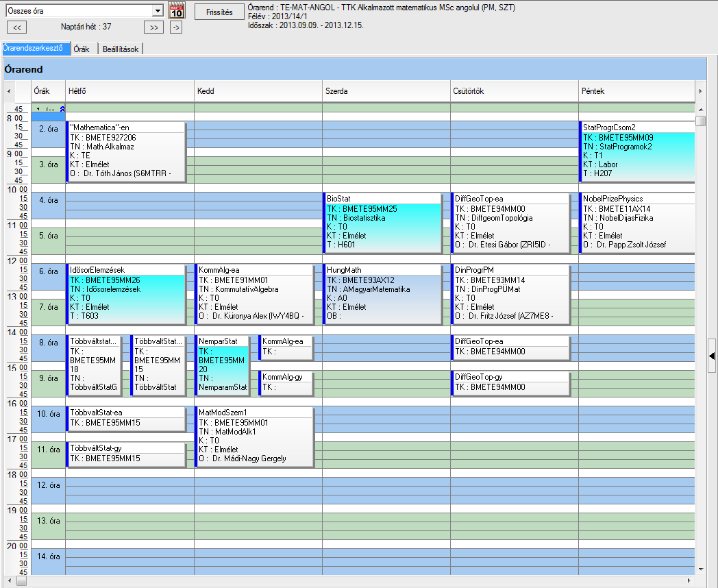Screen dimensions: 718x588
Task: Select the Tuesday 12:15 KommAlg-ea lecture block
Action: [x=255, y=295]
